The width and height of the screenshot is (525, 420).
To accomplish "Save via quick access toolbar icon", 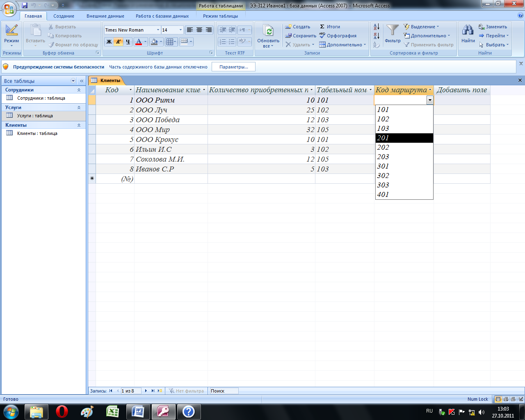I will click(25, 5).
